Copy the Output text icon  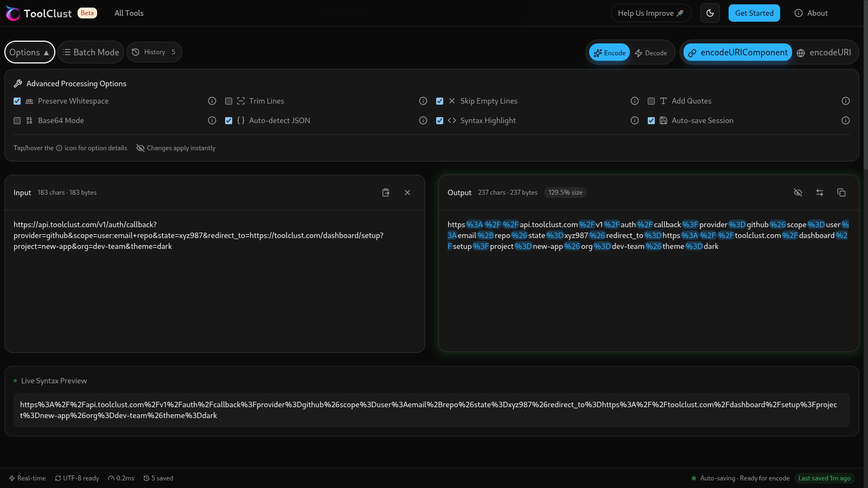pyautogui.click(x=841, y=192)
